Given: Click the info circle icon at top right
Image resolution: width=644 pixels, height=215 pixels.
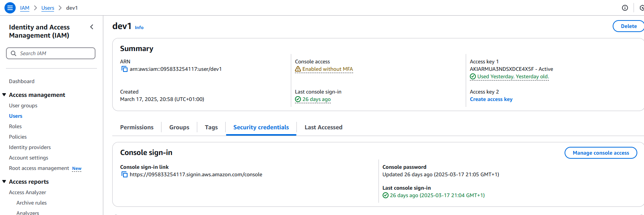Looking at the screenshot, I should point(625,8).
